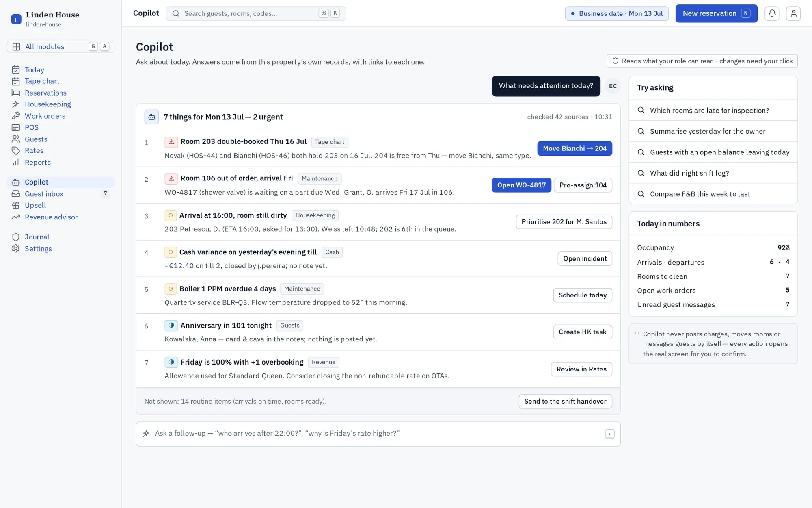
Task: Click Reservations bed icon in sidebar
Action: pos(16,93)
